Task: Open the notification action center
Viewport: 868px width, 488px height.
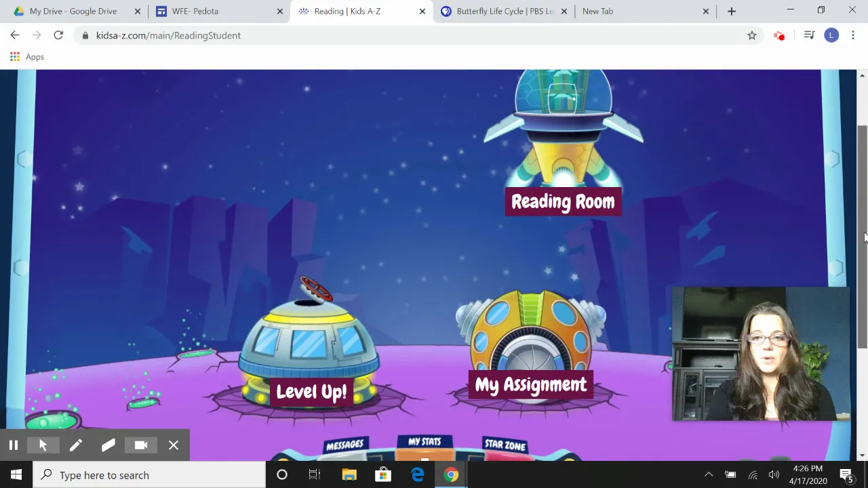Action: (x=848, y=475)
